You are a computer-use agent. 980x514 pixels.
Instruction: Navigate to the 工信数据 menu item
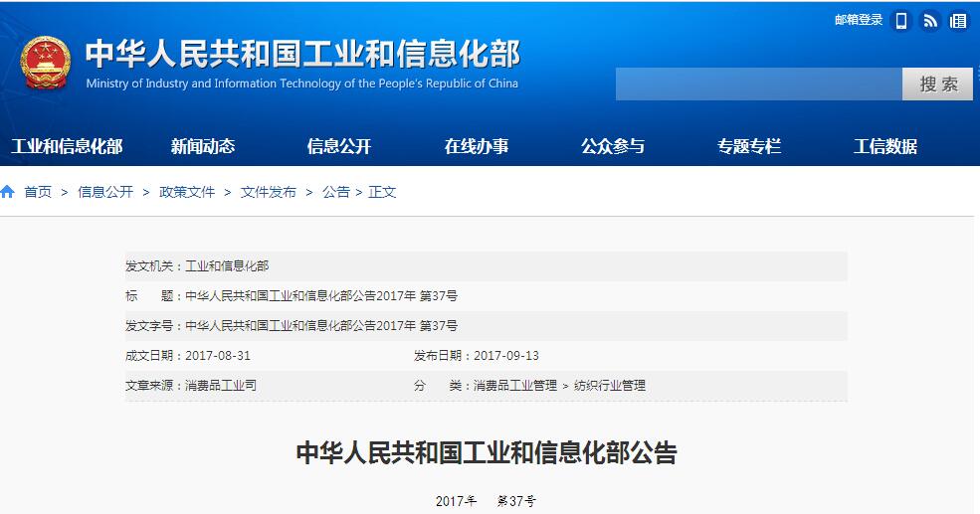click(x=885, y=146)
